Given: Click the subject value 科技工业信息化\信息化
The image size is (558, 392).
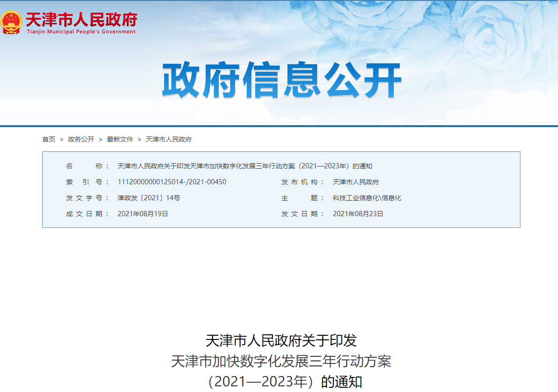Looking at the screenshot, I should pyautogui.click(x=367, y=198).
